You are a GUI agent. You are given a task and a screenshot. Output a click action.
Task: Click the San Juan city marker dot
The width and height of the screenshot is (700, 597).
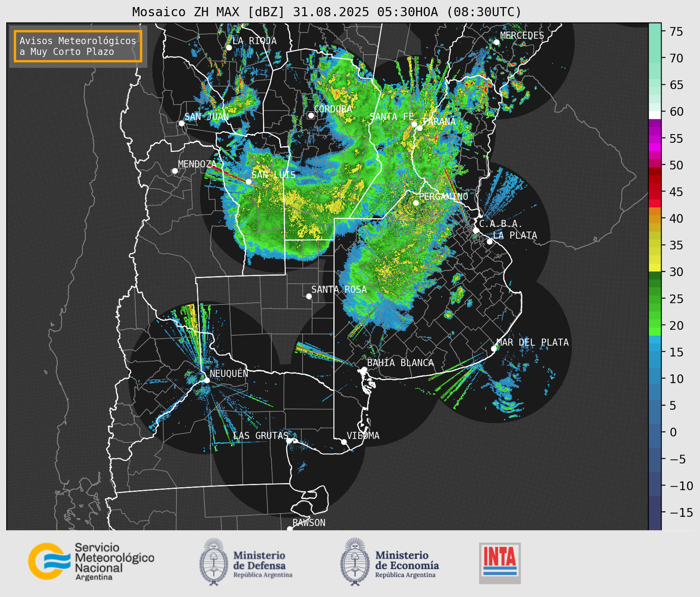click(181, 123)
